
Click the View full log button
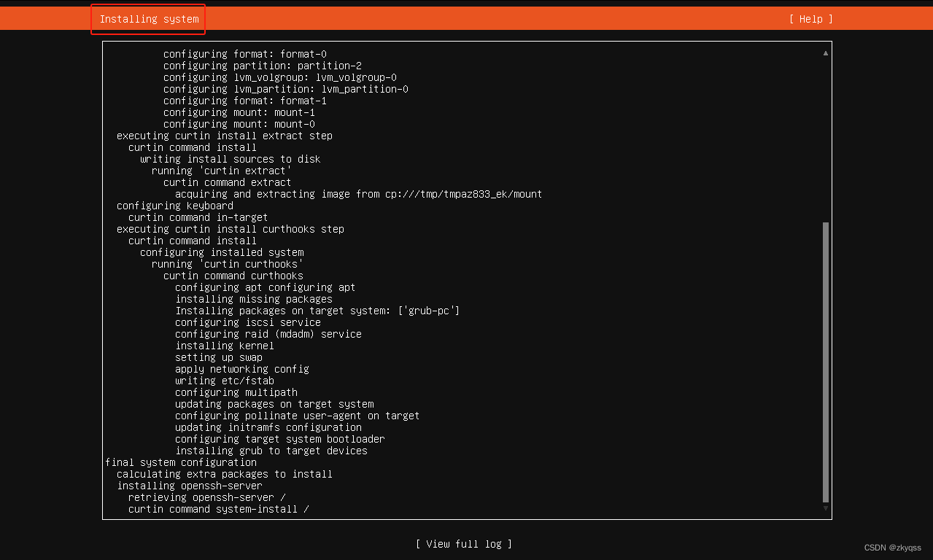464,544
